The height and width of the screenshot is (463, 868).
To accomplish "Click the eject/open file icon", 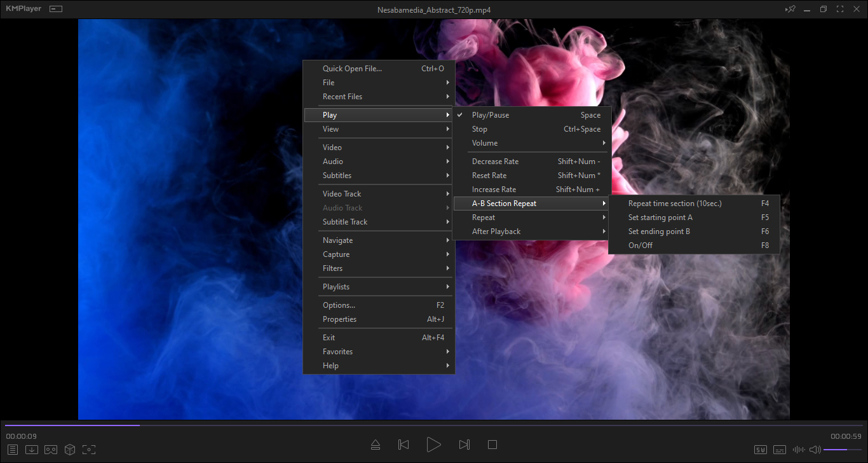I will click(x=376, y=445).
